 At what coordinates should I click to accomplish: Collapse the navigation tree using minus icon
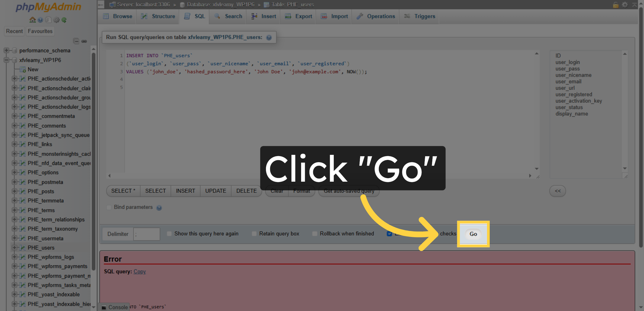point(76,41)
